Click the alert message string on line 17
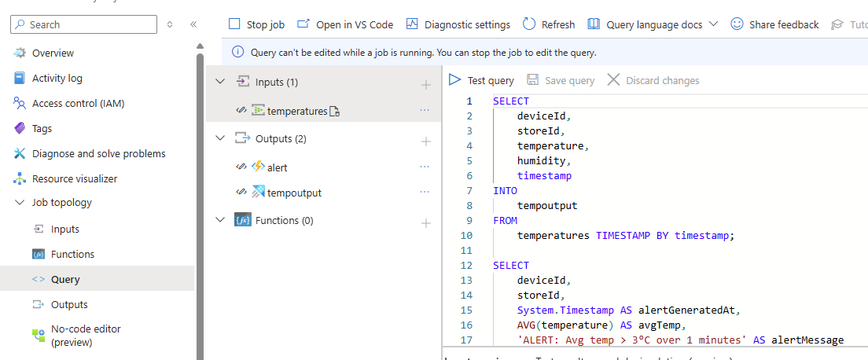Viewport: 868px width, 360px height. click(633, 340)
